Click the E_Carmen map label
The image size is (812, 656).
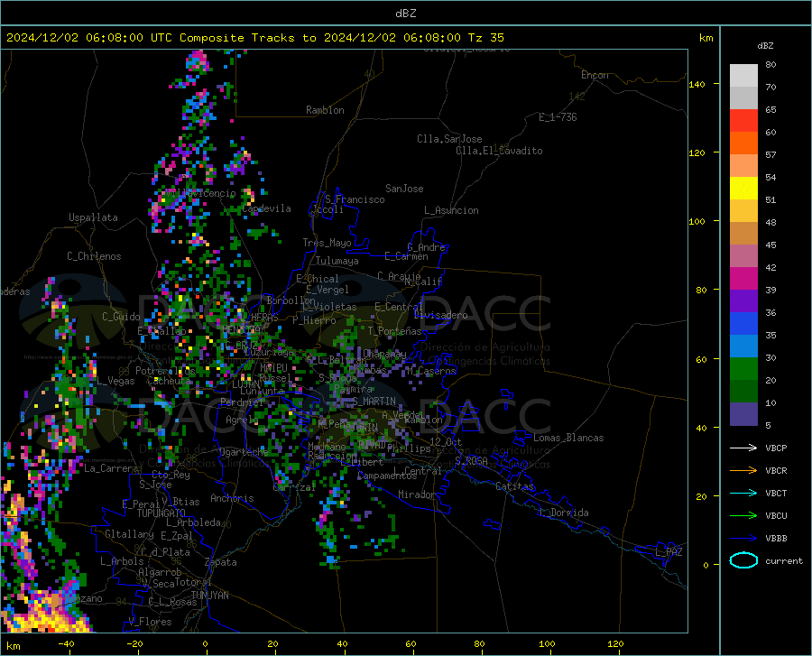(x=406, y=255)
